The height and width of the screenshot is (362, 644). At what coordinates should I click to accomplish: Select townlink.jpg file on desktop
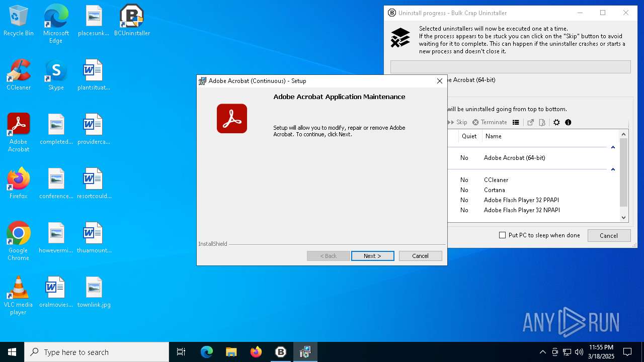[94, 293]
